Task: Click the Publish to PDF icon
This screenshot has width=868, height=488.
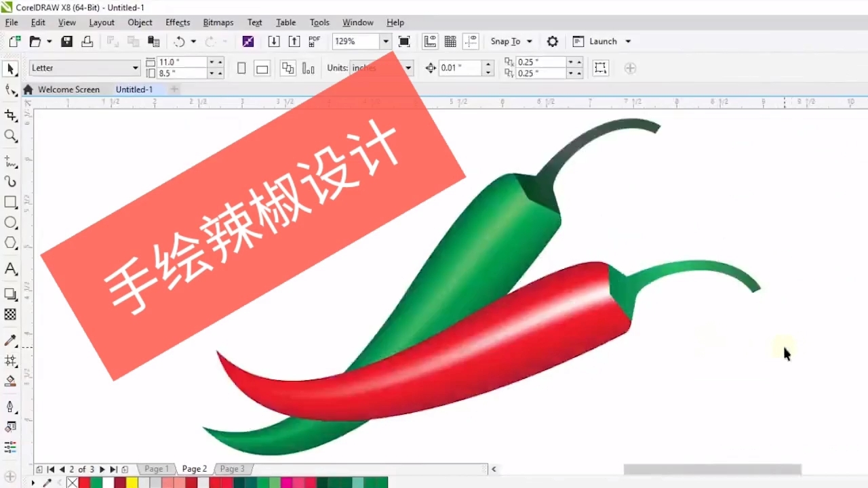Action: [314, 41]
